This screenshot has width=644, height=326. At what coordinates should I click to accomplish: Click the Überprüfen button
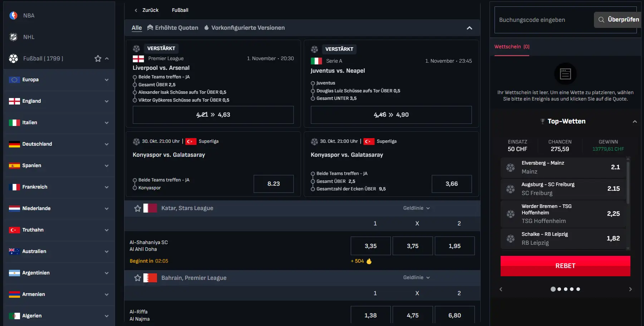tap(618, 20)
